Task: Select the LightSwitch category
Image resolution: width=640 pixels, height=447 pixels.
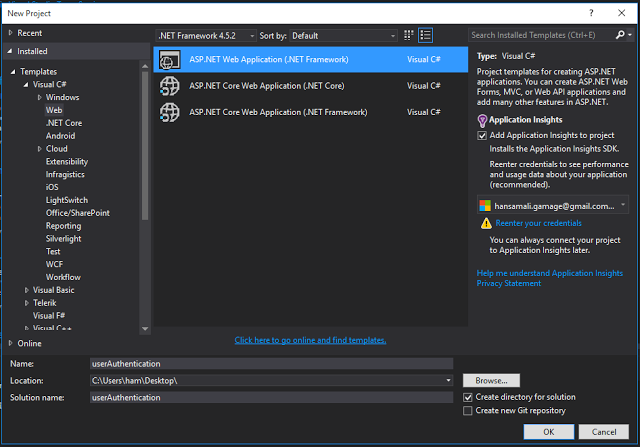Action: 67,200
